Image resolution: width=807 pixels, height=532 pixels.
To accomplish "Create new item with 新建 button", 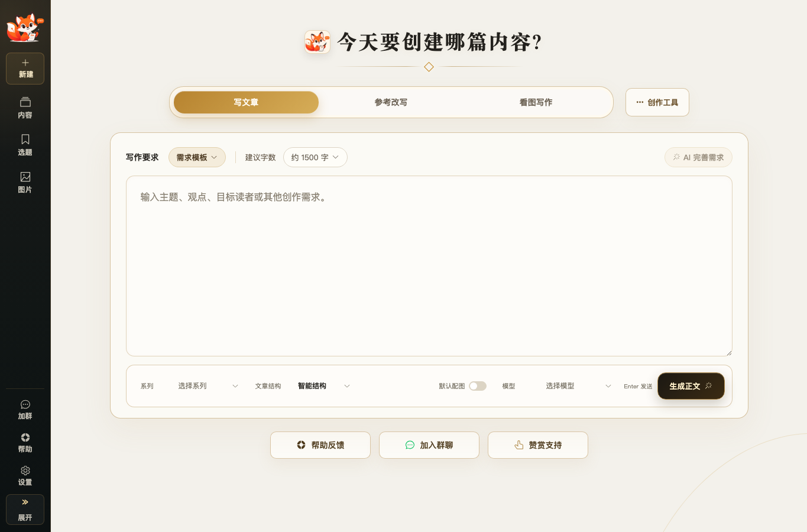I will coord(25,69).
